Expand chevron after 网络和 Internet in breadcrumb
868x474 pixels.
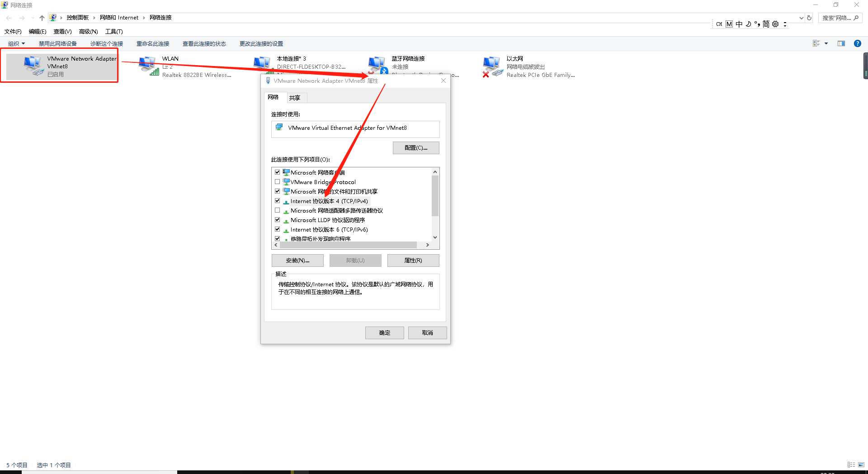(144, 18)
